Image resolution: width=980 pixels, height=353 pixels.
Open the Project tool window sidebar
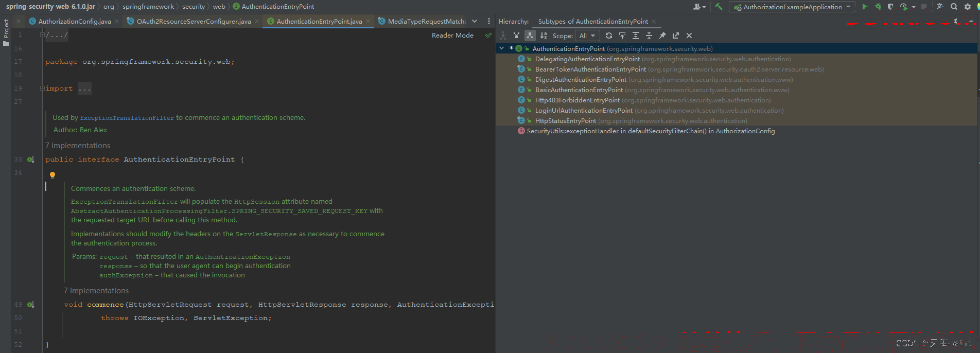[6, 32]
